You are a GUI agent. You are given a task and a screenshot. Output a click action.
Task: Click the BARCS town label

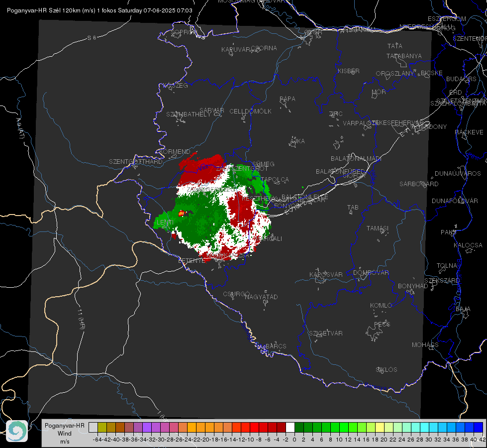pos(276,346)
